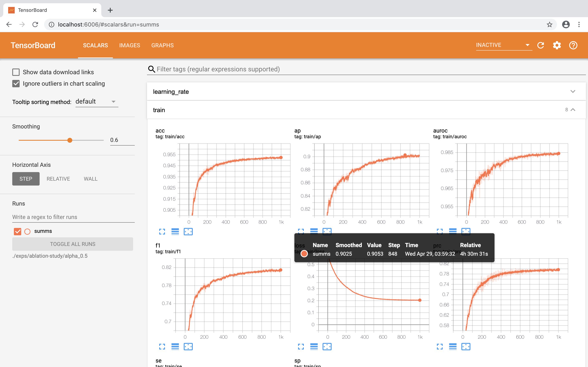Viewport: 588px width, 367px height.
Task: Open the Tooltip sorting method dropdown
Action: pyautogui.click(x=97, y=102)
